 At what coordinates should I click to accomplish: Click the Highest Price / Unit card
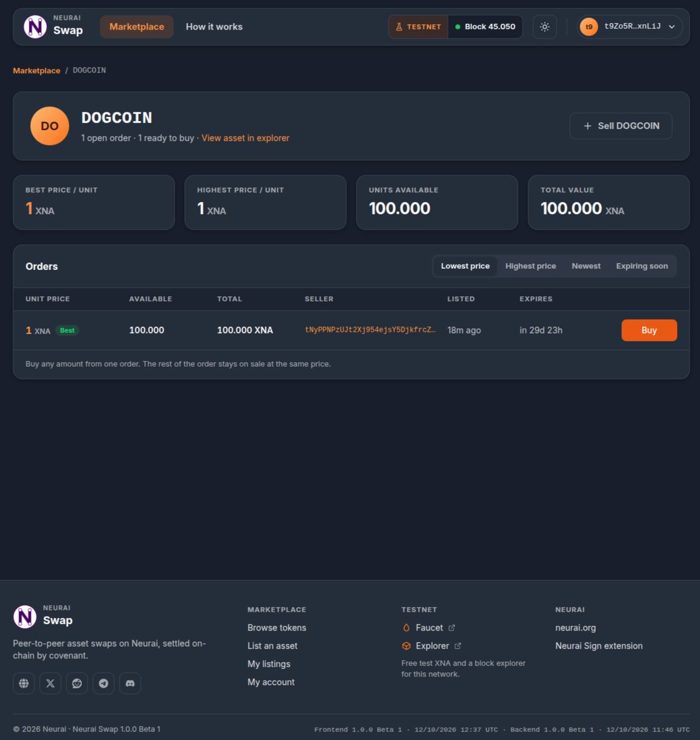coord(265,202)
